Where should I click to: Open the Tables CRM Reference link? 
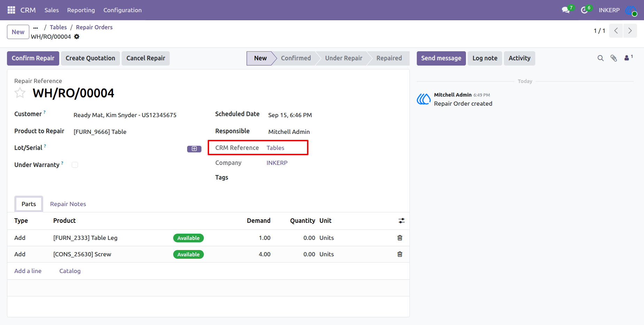(x=275, y=148)
